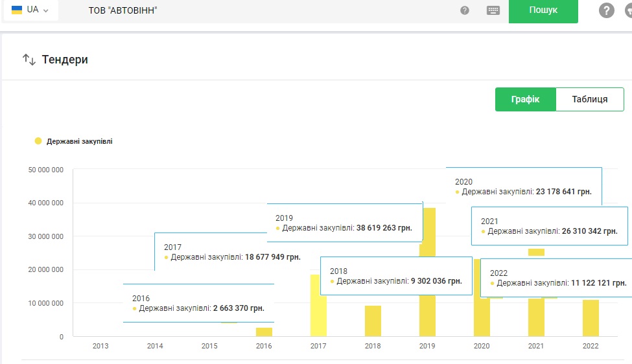This screenshot has width=632, height=364.
Task: Open the UA country selector dropdown
Action: (x=30, y=10)
